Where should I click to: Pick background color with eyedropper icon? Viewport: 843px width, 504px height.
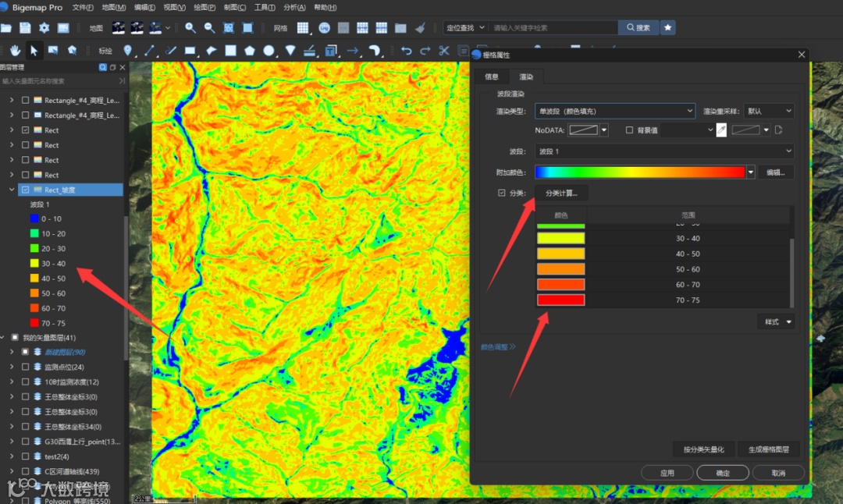click(721, 130)
